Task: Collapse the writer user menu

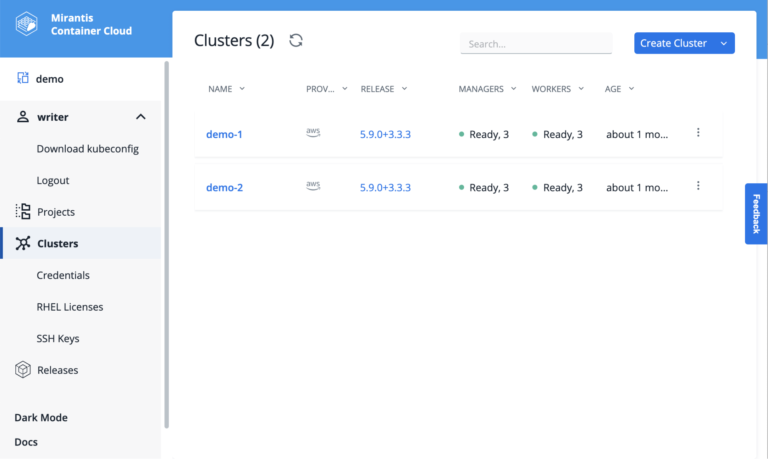Action: pyautogui.click(x=141, y=117)
